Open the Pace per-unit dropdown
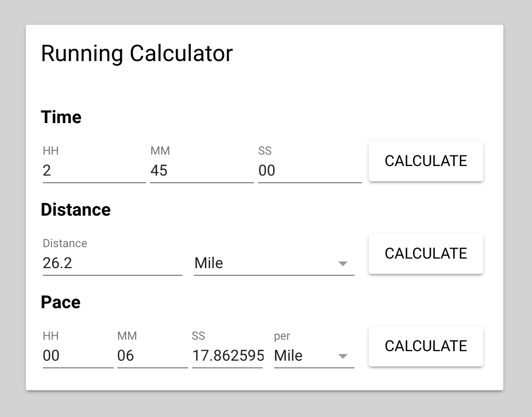Viewport: 532px width, 417px height. point(310,355)
